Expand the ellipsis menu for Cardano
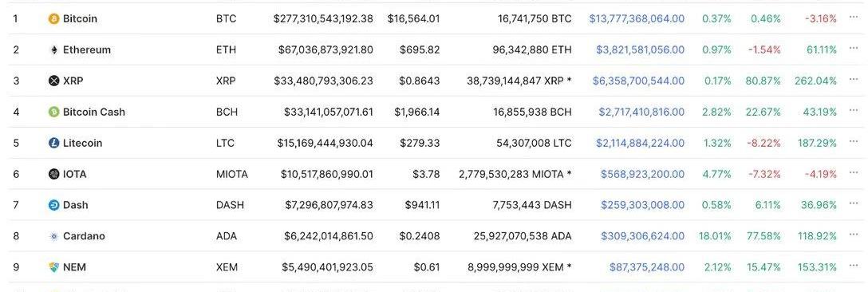 (853, 235)
